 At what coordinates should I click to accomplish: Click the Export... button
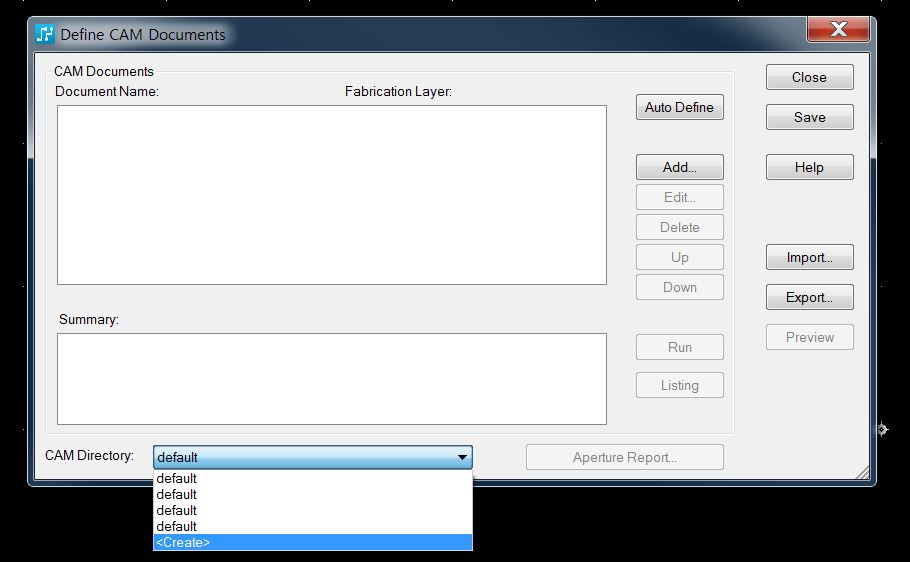click(x=809, y=297)
